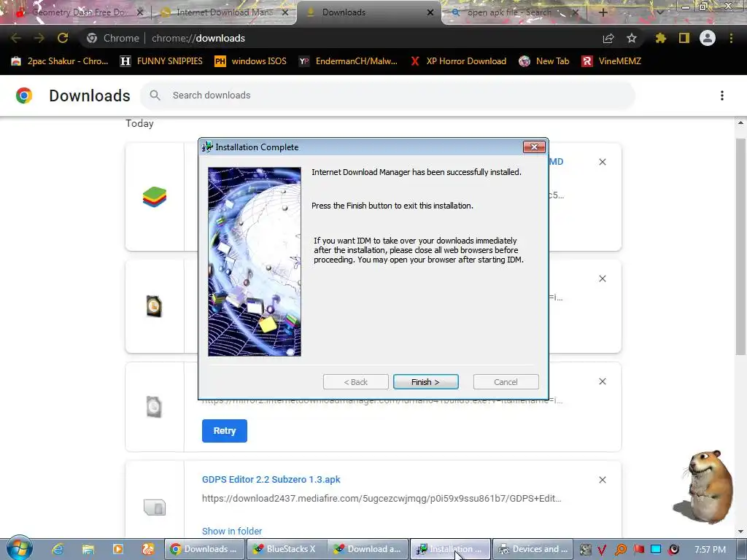Click the orange magnifier tray icon
Screen dimensions: 747x560
pos(620,550)
